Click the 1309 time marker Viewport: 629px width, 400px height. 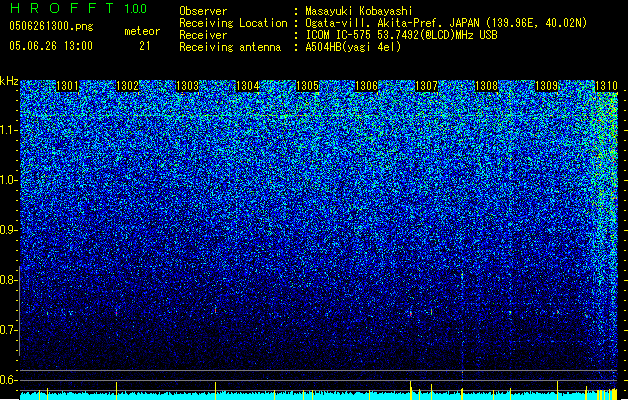(546, 86)
